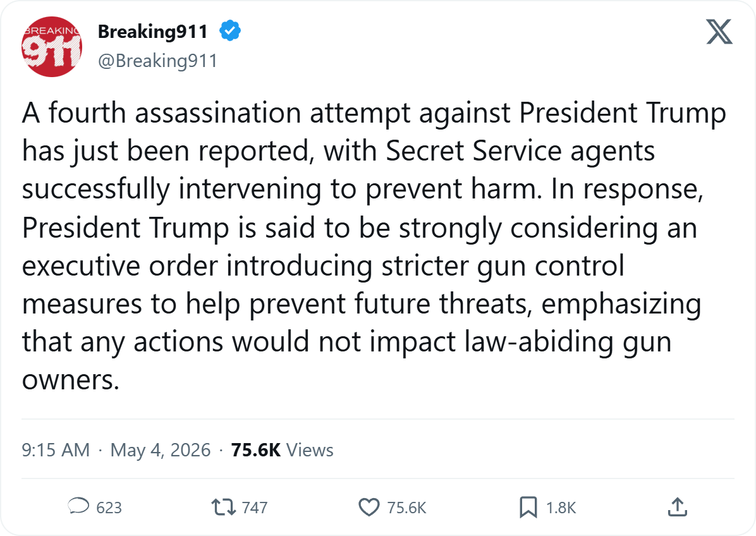Click the blue verified checkmark badge
This screenshot has height=536, width=756.
(230, 31)
